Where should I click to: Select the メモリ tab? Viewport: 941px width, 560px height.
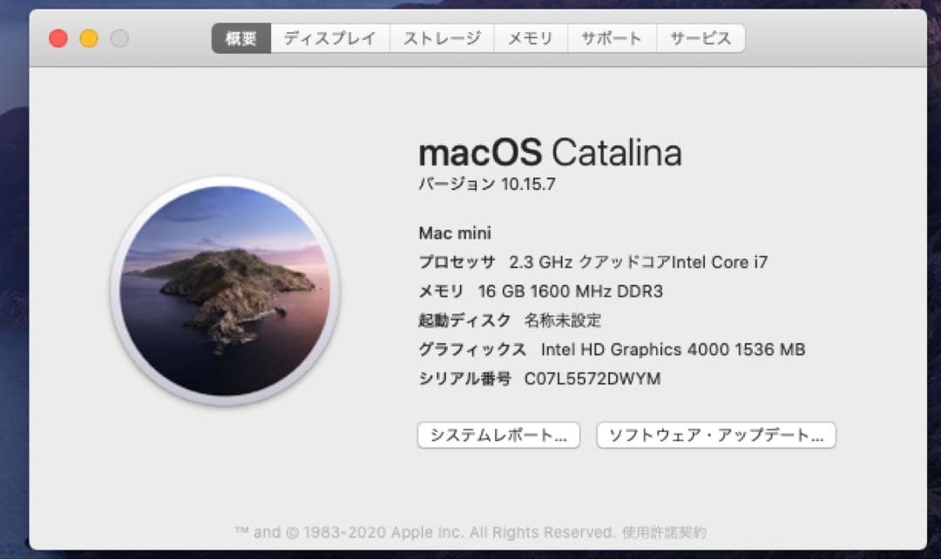[531, 37]
